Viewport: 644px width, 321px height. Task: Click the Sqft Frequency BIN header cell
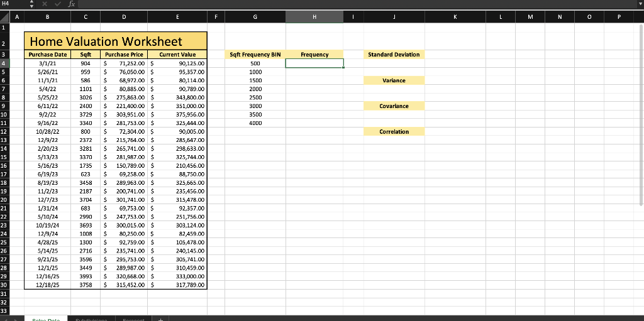(x=255, y=55)
